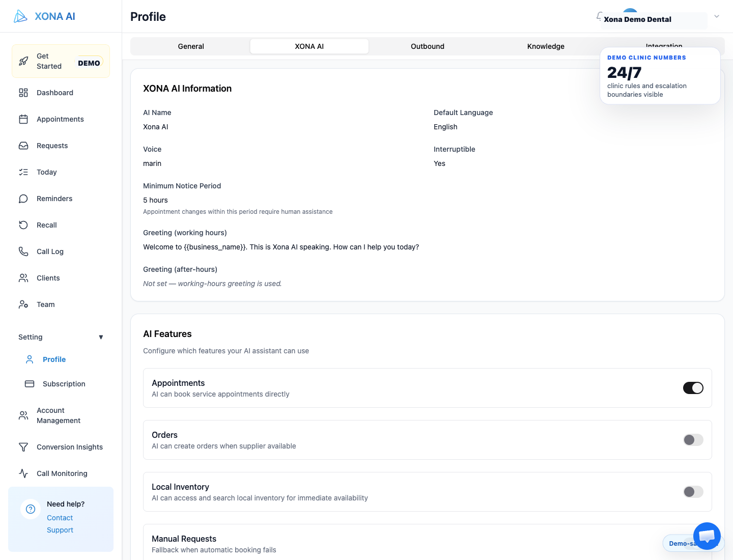733x560 pixels.
Task: Open the Team page in sidebar
Action: (x=61, y=304)
